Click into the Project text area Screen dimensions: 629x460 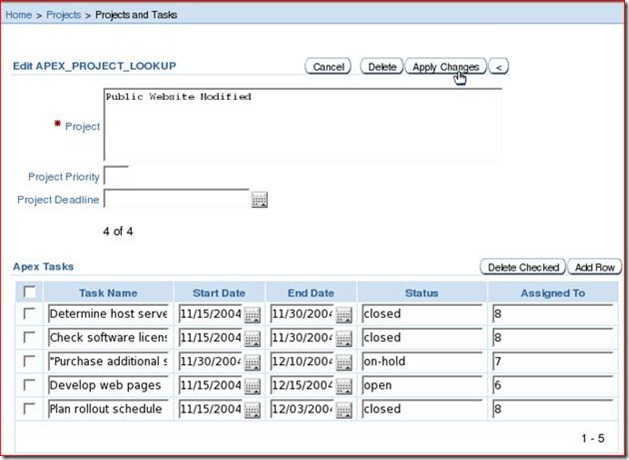(302, 124)
